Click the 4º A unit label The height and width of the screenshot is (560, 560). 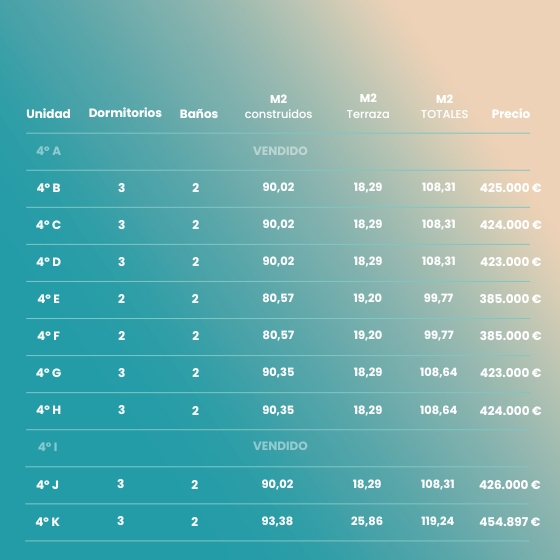click(x=49, y=151)
